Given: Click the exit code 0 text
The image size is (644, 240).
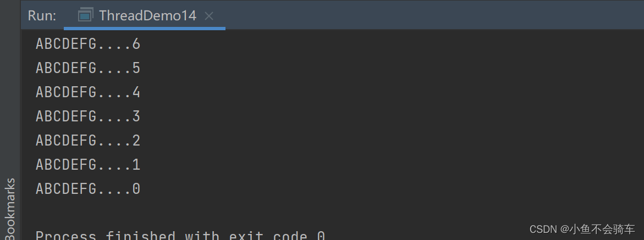Looking at the screenshot, I should coord(277,235).
